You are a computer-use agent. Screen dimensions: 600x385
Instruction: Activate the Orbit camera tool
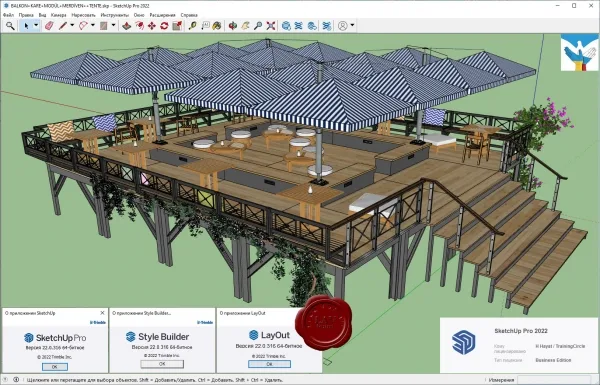coord(233,26)
